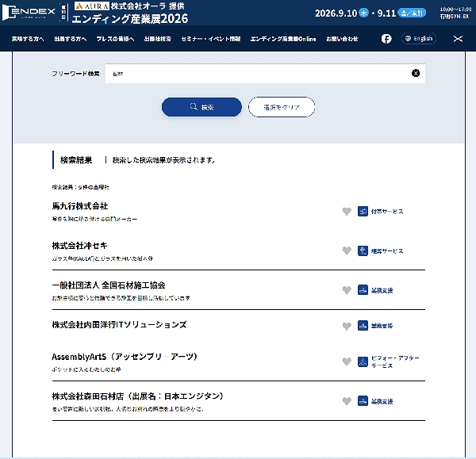
Task: Open the Facebook page icon
Action: [386, 39]
